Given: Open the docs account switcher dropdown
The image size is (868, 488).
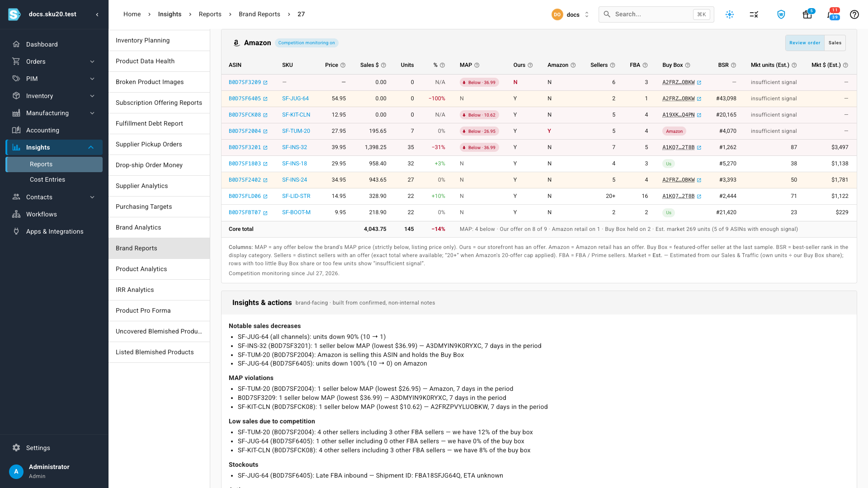Looking at the screenshot, I should point(571,14).
